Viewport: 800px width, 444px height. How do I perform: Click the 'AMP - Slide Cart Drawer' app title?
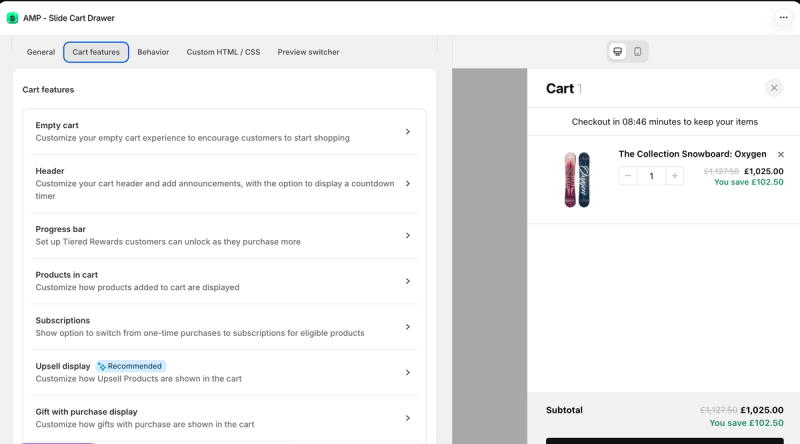point(69,18)
